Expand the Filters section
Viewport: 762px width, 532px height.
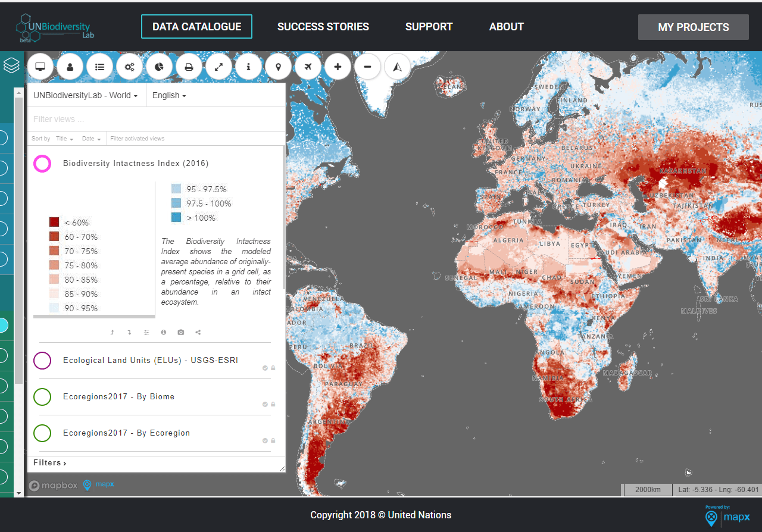(50, 463)
